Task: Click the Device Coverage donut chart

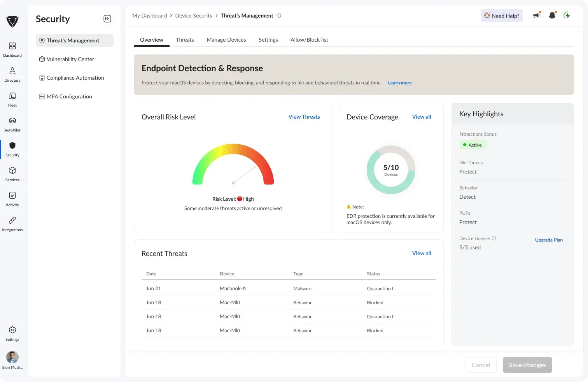Action: tap(391, 170)
